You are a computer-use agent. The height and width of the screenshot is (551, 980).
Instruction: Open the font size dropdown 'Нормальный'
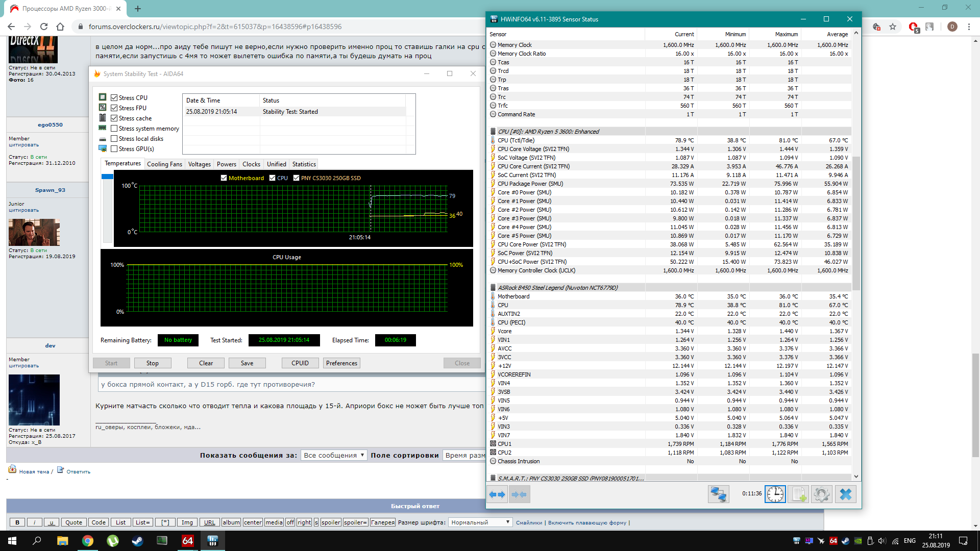coord(479,522)
